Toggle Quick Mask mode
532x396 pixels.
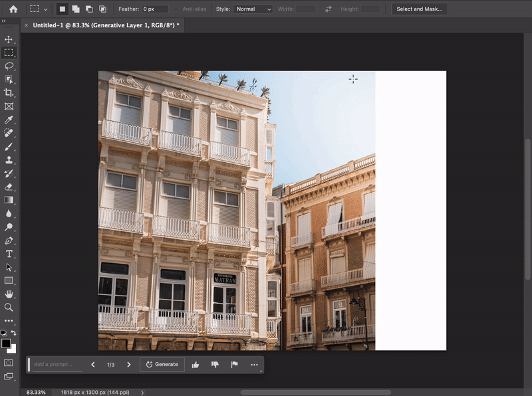click(x=9, y=363)
